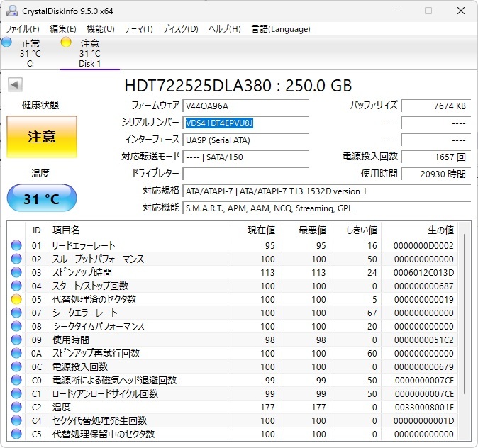
Task: Click the 生の値 column header
Action: tap(419, 230)
